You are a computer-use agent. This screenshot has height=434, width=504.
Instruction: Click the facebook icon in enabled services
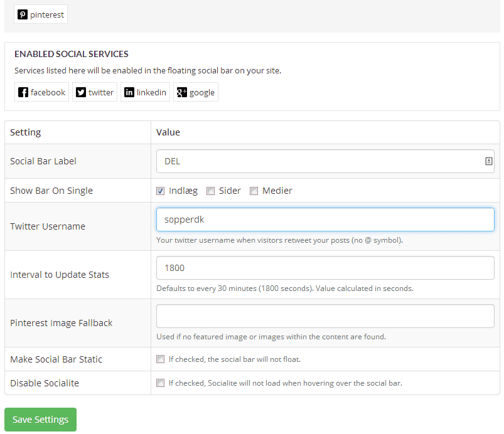coord(23,92)
